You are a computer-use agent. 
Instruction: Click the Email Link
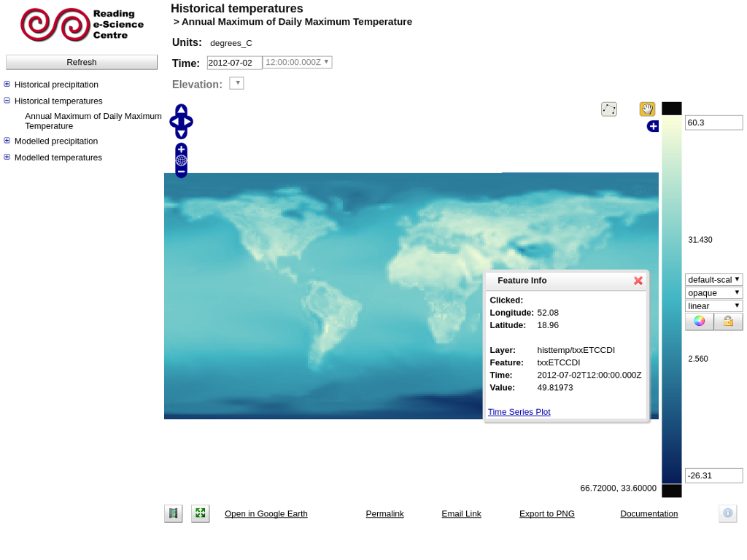pos(461,514)
